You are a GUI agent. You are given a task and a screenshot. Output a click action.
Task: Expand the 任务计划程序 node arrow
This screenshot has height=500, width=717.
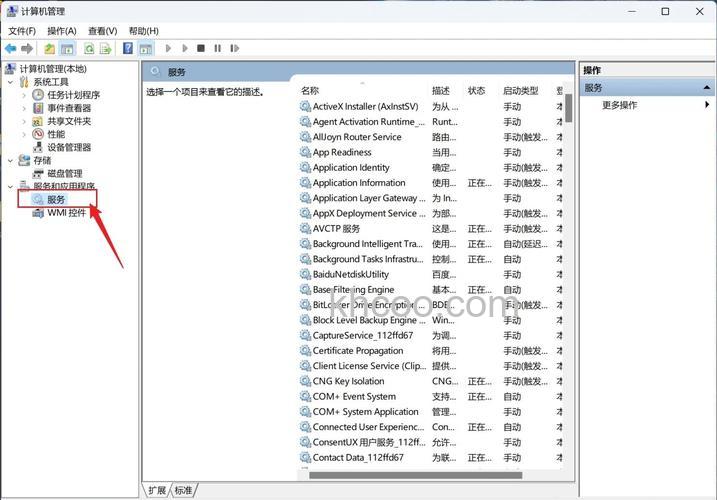pyautogui.click(x=24, y=95)
